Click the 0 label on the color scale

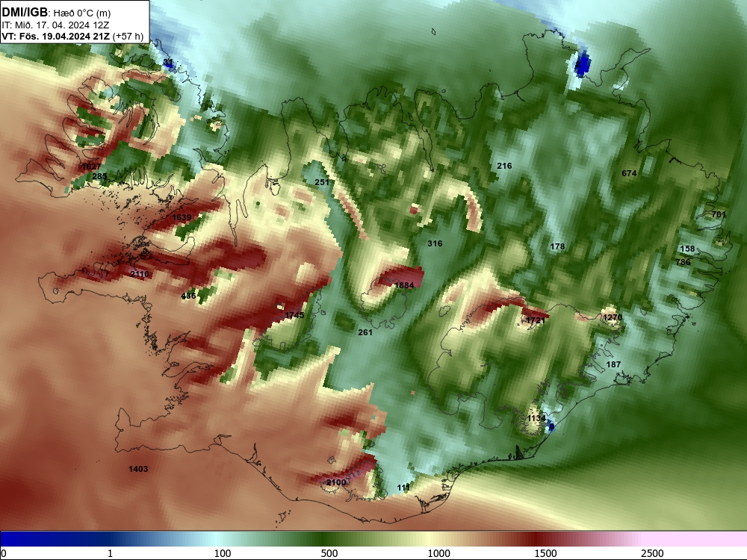point(4,553)
